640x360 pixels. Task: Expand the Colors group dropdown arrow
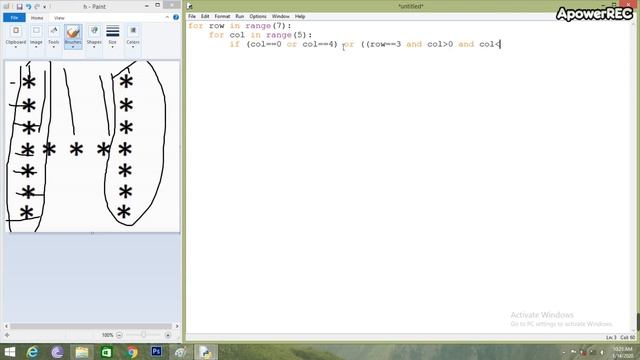(133, 47)
